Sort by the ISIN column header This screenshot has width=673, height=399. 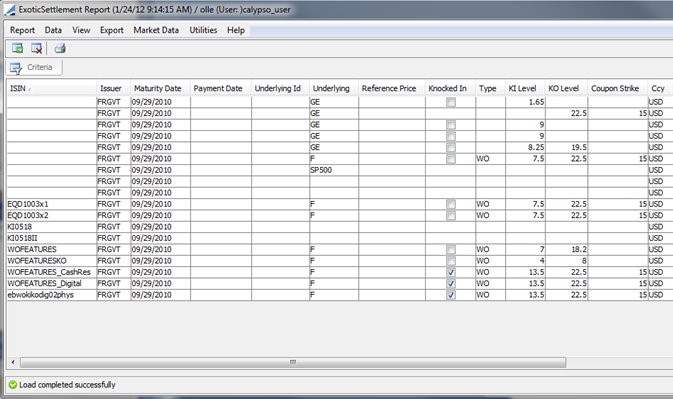51,88
